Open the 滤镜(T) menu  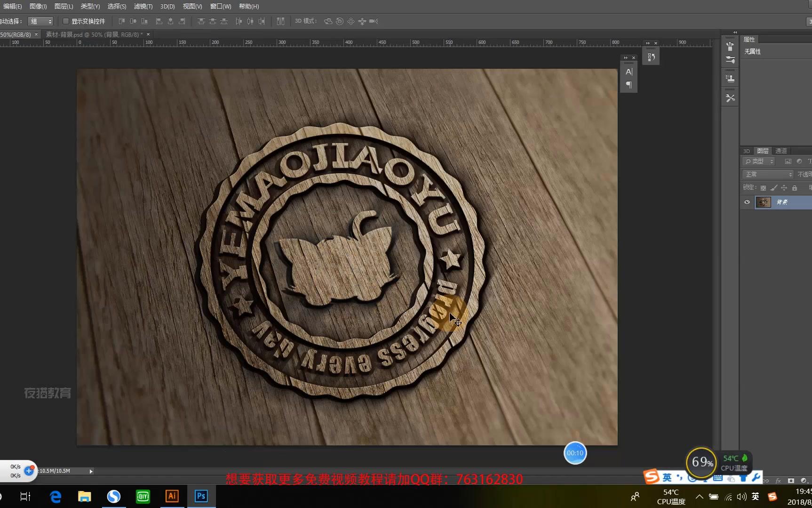tap(143, 6)
